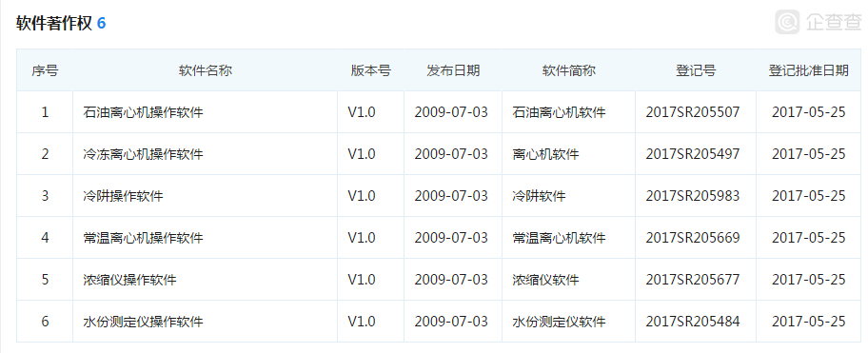Click serial number 2 in the 冷冻离心机操作软件 row
The image size is (868, 353).
[45, 154]
